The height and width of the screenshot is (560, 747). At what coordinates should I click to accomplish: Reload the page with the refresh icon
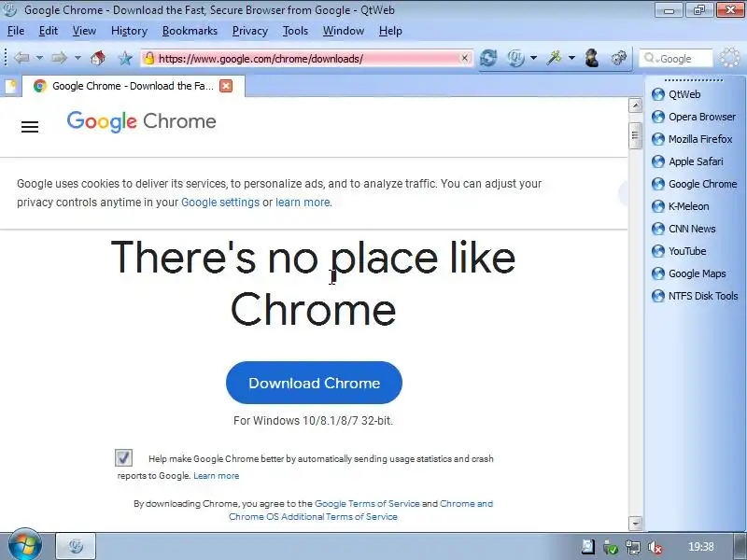tap(488, 58)
